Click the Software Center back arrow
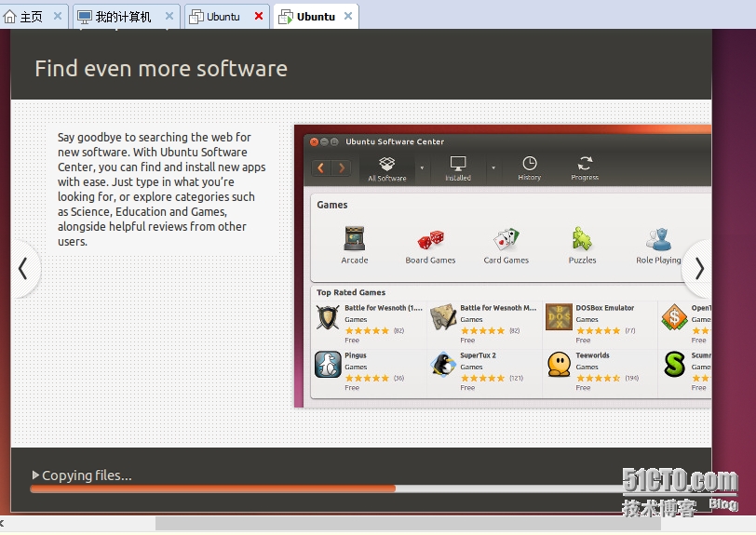This screenshot has width=756, height=535. 321,167
